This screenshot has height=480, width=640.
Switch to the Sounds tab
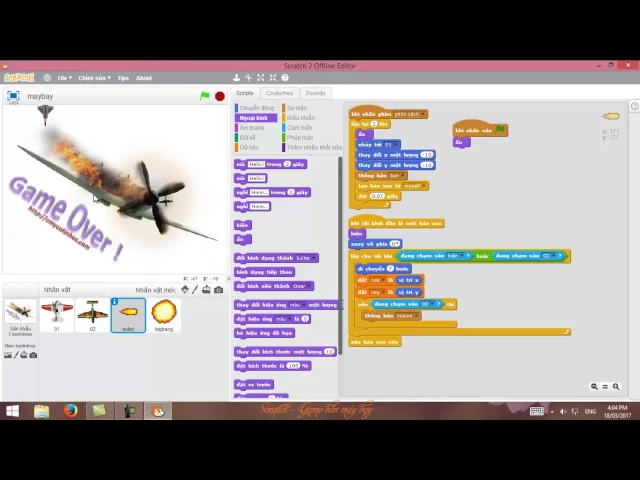315,93
